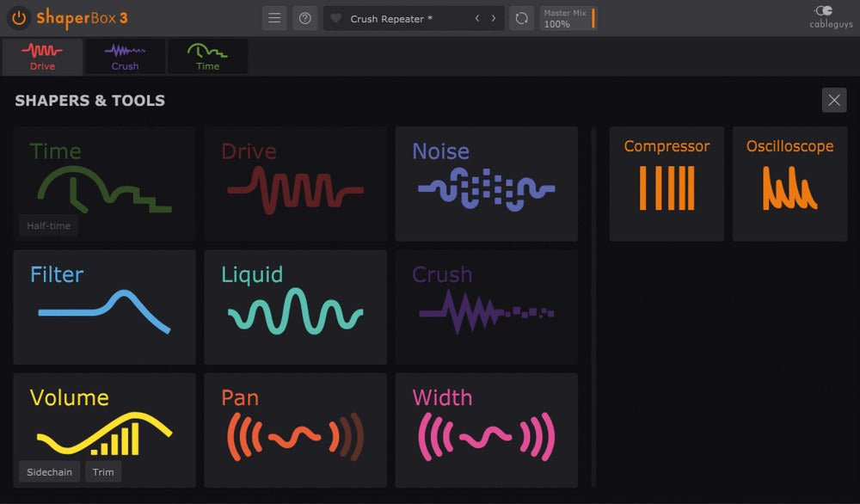
Task: Favorite the preset with heart icon
Action: point(336,18)
